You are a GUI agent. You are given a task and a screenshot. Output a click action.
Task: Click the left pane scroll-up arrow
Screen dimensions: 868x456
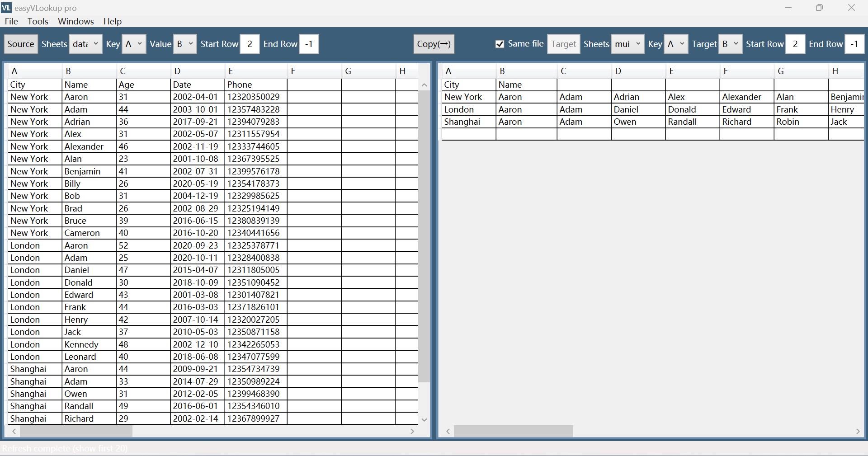424,85
